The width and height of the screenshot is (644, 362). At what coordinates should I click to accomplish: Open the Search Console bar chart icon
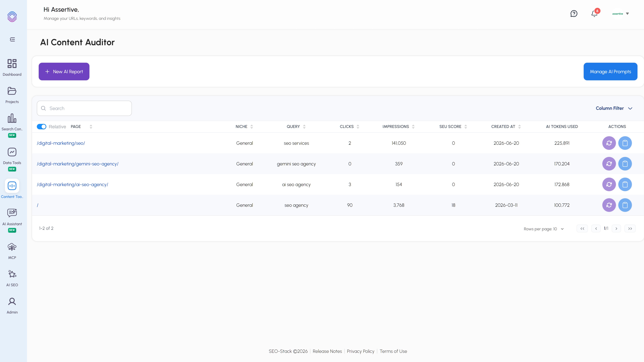click(12, 118)
